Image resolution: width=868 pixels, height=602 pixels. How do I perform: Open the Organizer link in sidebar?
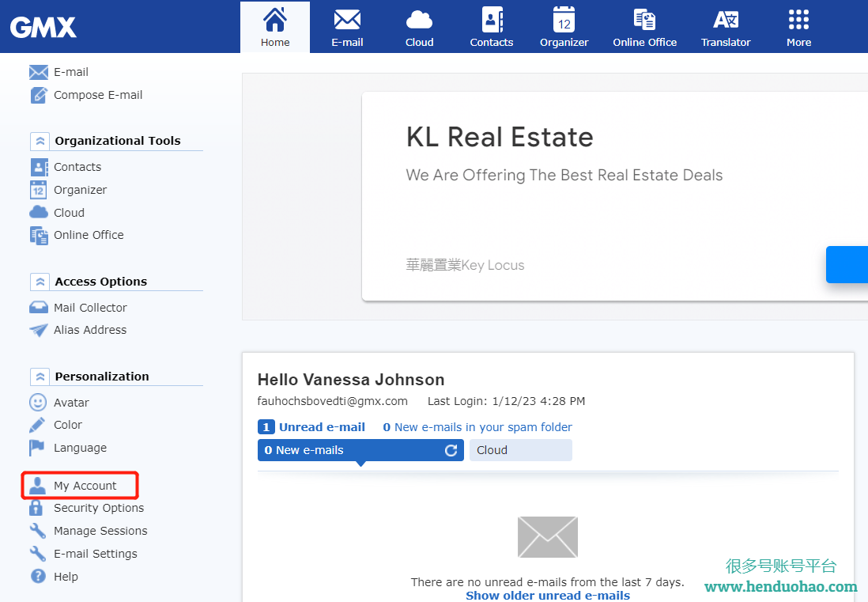(x=81, y=190)
